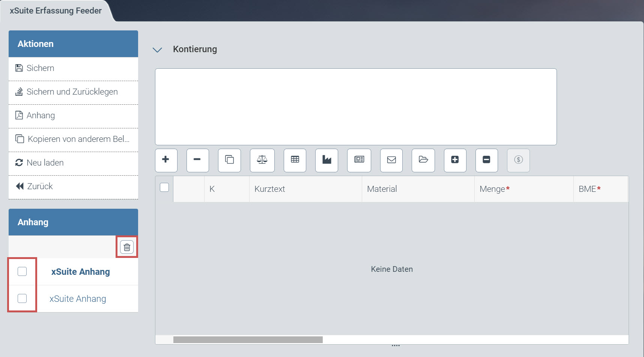Click the envelope icon in toolbar
644x357 pixels.
391,160
